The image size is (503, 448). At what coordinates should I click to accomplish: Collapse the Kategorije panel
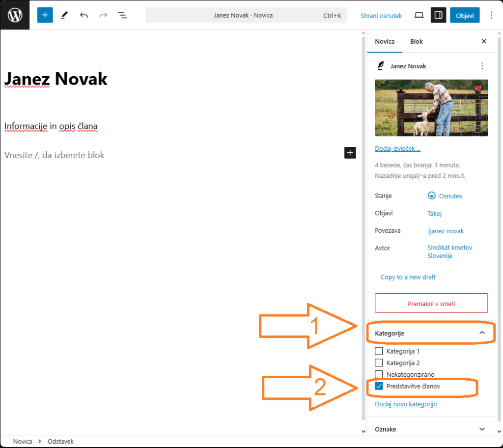pyautogui.click(x=482, y=333)
